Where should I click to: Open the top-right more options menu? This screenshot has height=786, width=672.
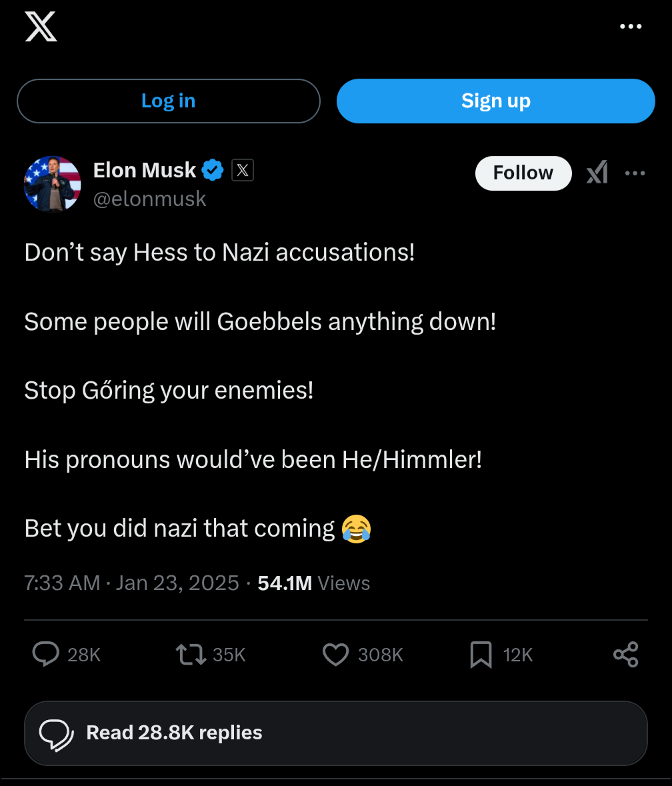630,27
